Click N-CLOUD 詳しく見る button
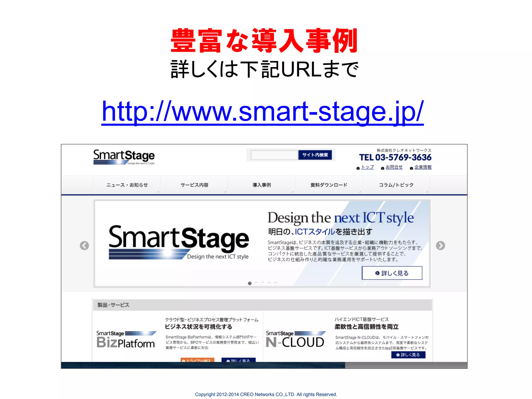532x399 pixels. coord(408,355)
